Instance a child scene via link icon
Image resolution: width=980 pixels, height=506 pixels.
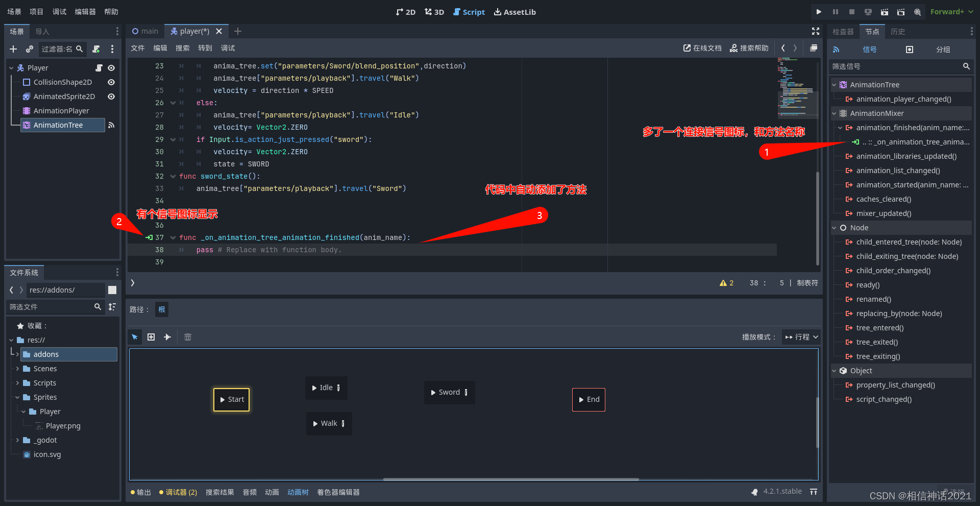30,49
